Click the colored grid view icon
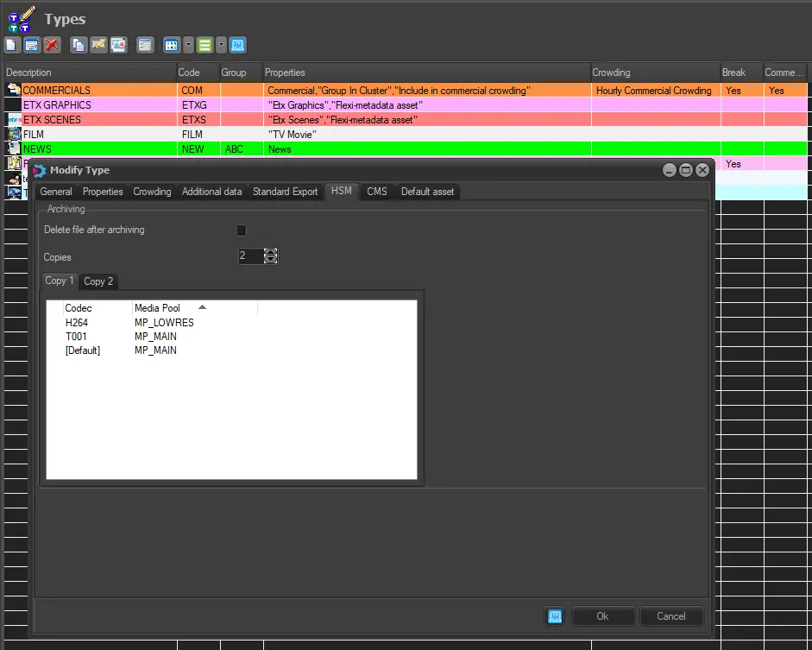This screenshot has height=650, width=812. [x=172, y=45]
